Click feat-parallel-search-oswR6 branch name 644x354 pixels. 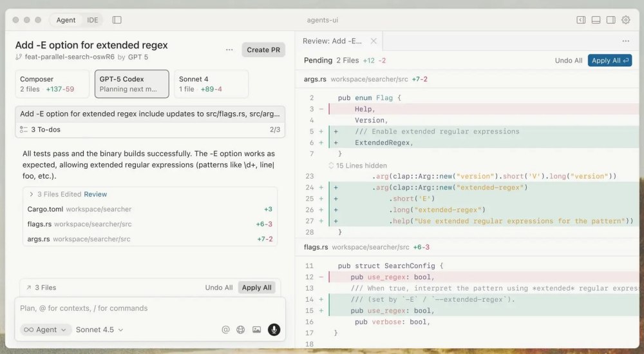70,57
